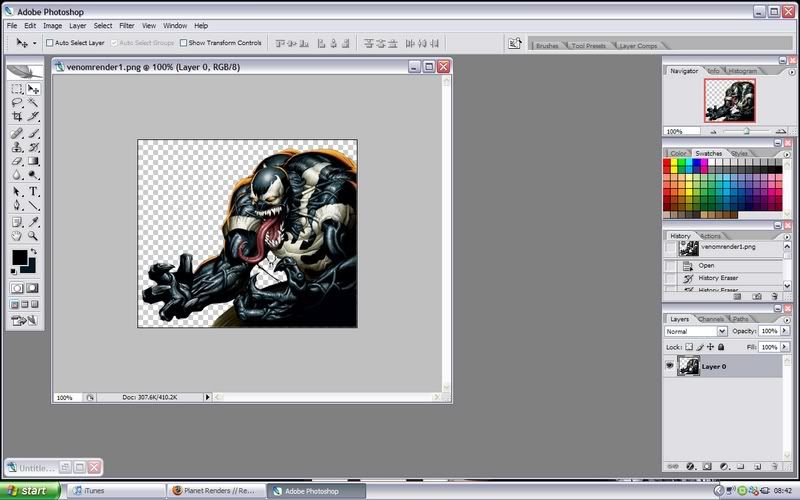
Task: Select the Lasso tool
Action: pyautogui.click(x=17, y=103)
